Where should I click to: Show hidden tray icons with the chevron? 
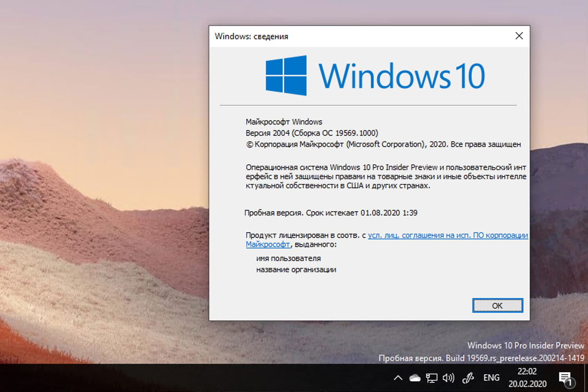(x=397, y=377)
